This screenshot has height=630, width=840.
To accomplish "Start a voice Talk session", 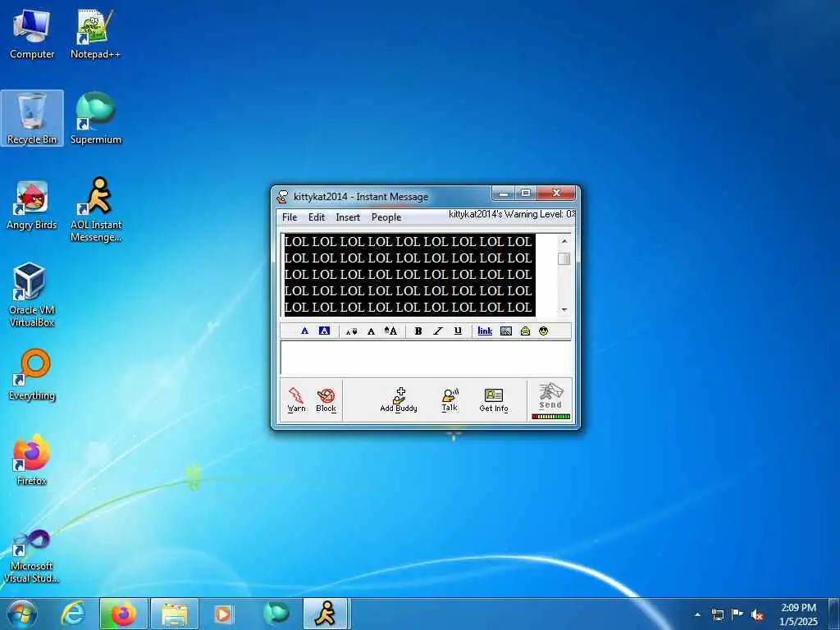I will (x=450, y=399).
